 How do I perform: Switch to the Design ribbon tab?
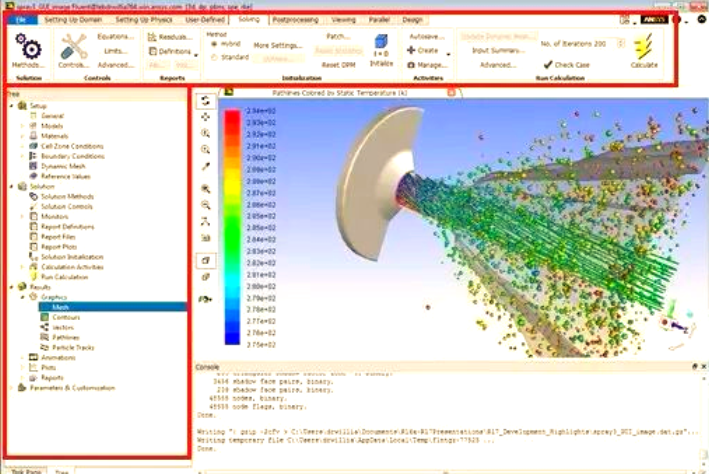[x=412, y=20]
